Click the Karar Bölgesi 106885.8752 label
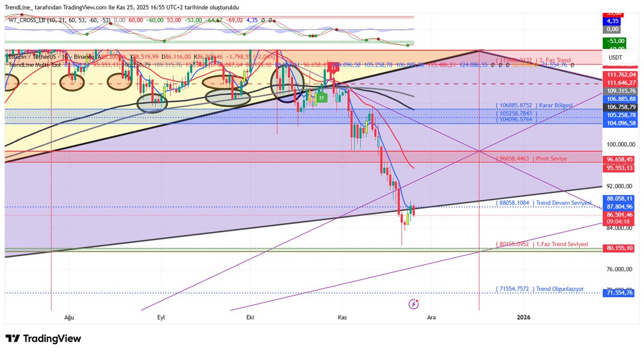This screenshot has width=644, height=353. click(x=535, y=105)
